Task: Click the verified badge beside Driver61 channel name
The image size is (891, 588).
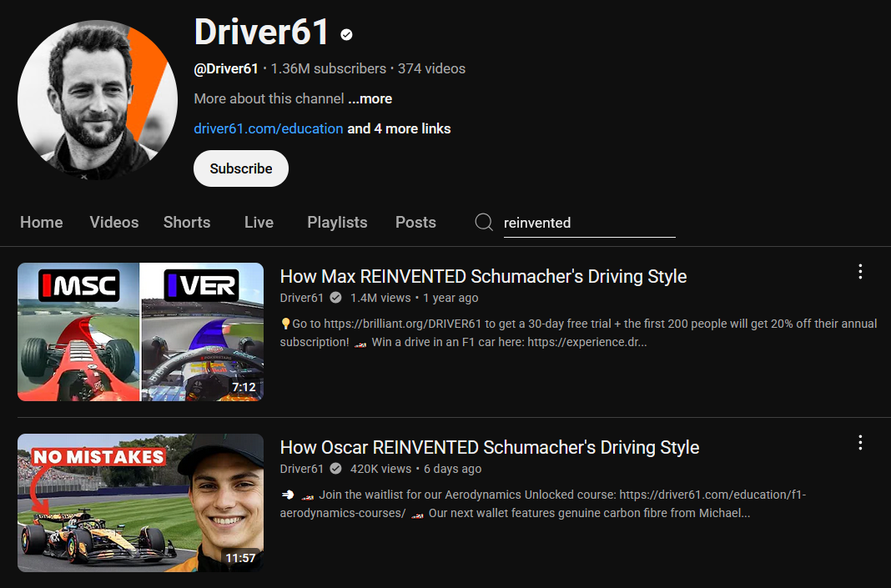Action: [x=346, y=35]
